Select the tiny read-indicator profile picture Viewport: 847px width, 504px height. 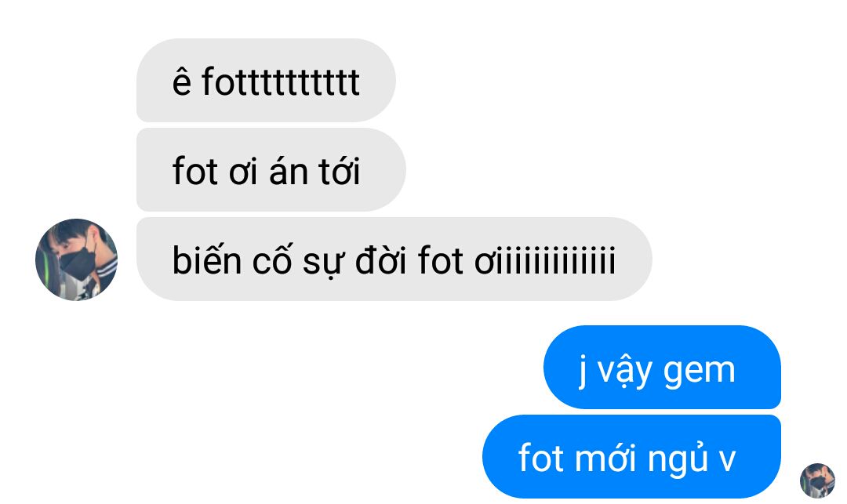pos(817,480)
